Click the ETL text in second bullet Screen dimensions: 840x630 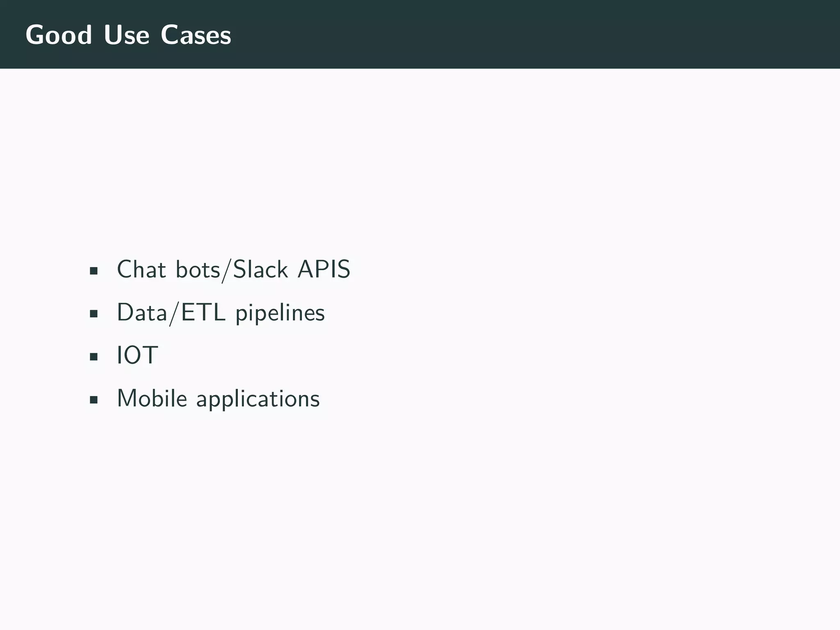pyautogui.click(x=203, y=313)
